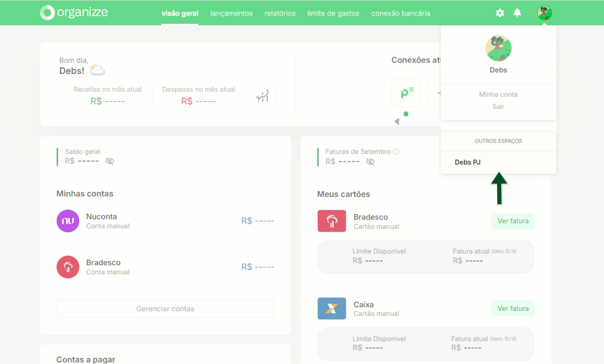Click Nuconta account name

tap(102, 216)
